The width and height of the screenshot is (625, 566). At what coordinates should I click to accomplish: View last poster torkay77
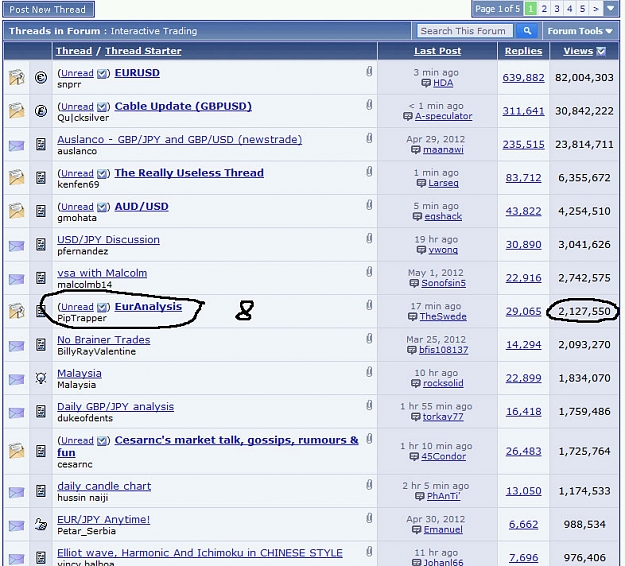(x=443, y=417)
